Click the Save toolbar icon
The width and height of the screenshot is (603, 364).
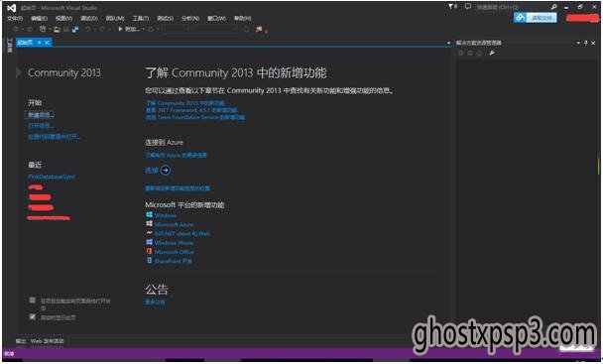click(66, 29)
